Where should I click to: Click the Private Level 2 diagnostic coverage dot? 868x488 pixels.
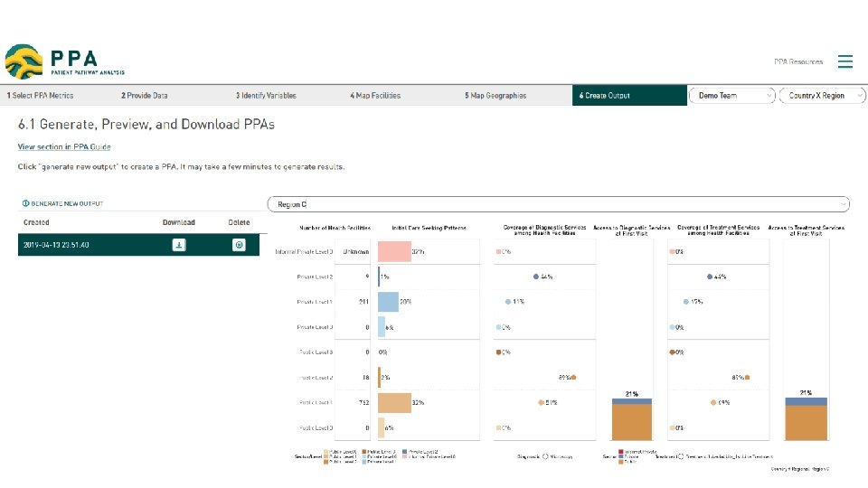[536, 277]
